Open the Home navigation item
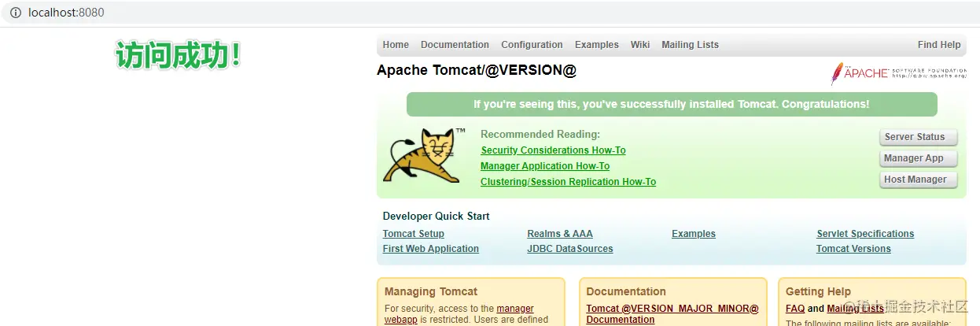This screenshot has height=326, width=980. [x=396, y=45]
